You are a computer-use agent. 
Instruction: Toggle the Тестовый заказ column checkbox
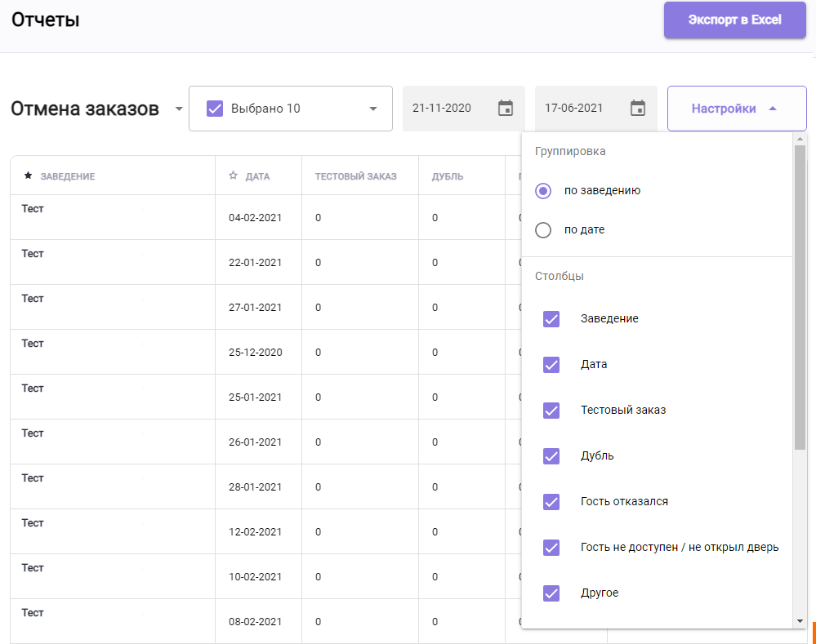pyautogui.click(x=551, y=411)
